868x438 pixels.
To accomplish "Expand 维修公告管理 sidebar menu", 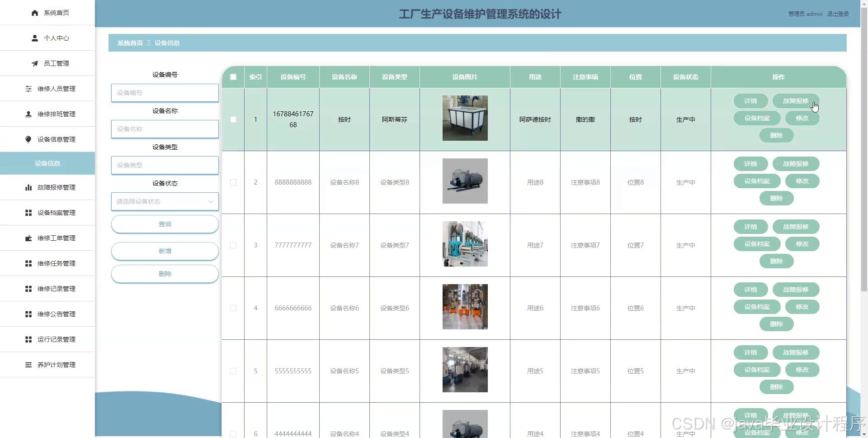I will pos(47,314).
